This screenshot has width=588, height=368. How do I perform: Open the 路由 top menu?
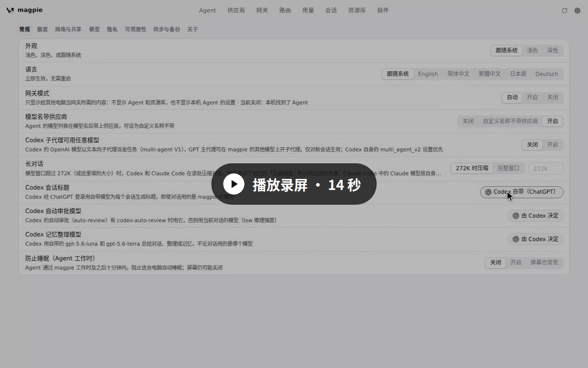285,10
